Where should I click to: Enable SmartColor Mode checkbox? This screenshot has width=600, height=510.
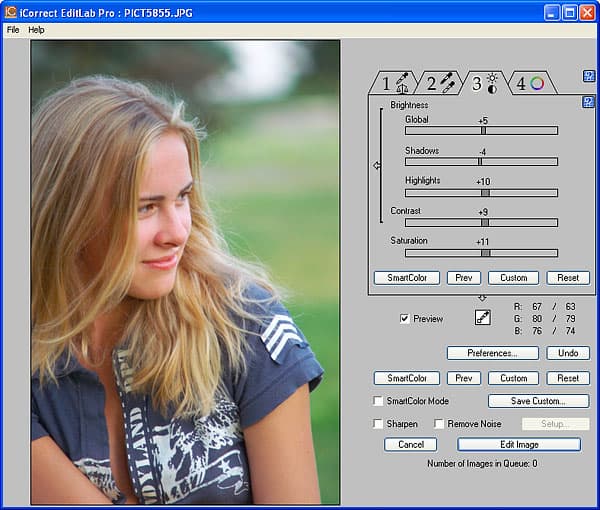point(378,401)
